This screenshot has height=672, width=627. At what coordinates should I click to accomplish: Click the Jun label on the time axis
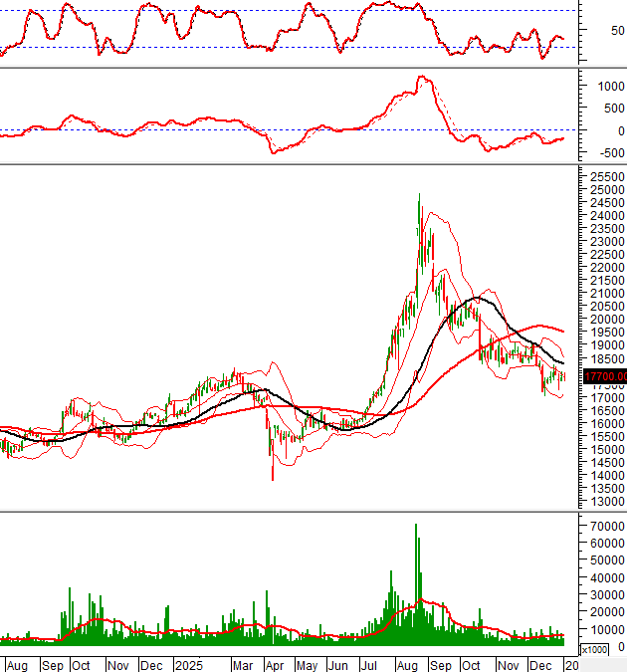click(339, 664)
